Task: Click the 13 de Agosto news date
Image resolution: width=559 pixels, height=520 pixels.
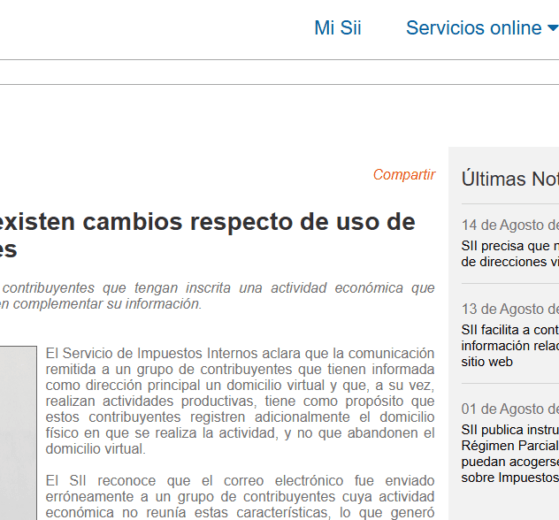Action: (510, 309)
